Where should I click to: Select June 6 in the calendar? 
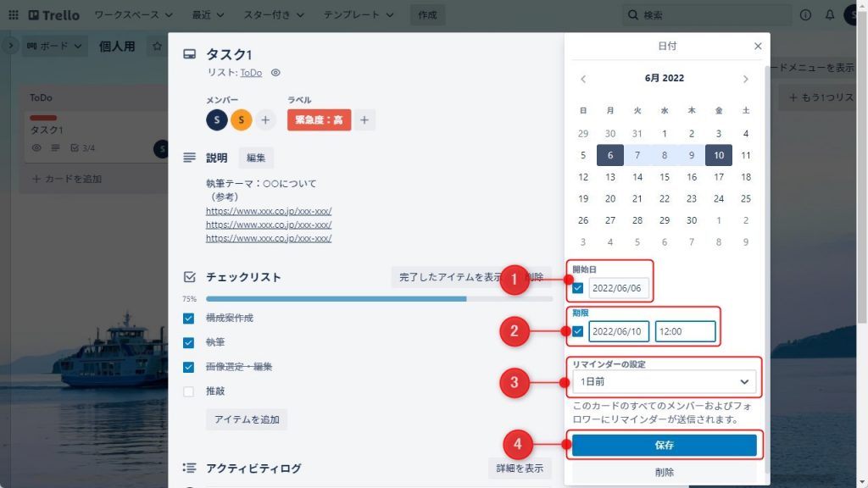tap(610, 155)
